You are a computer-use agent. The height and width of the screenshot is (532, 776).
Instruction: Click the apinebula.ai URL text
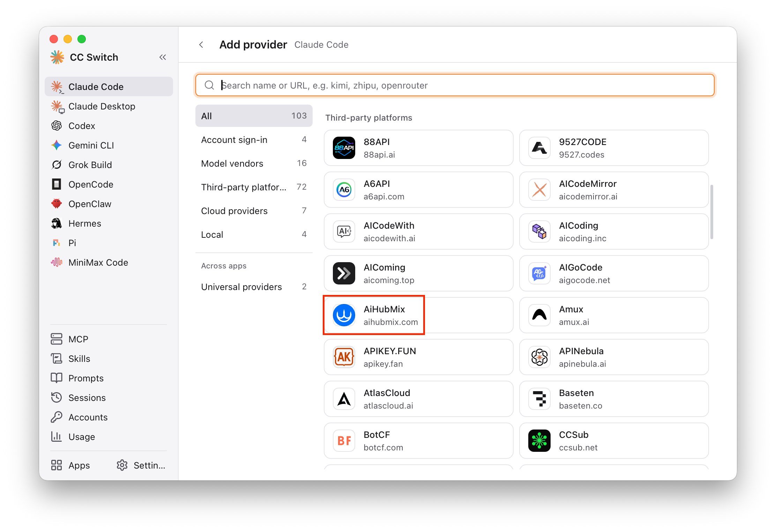[x=582, y=364]
